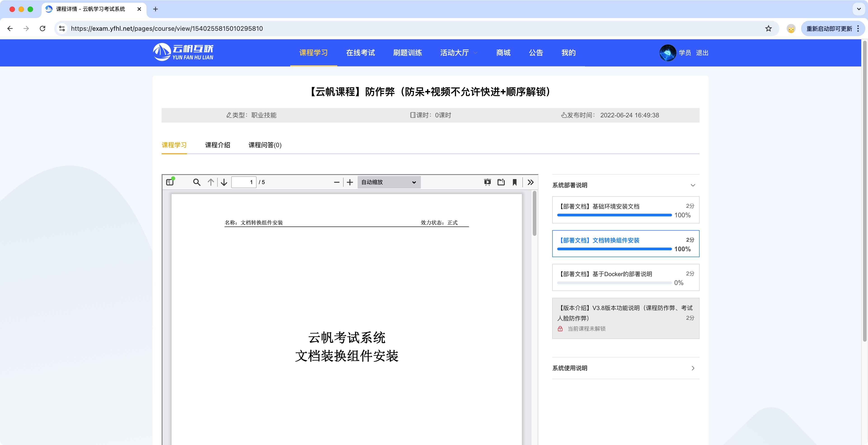Click the 发布时间 2022-06-24 16:49:38 text
Viewport: 868px width, 445px height.
tap(610, 115)
